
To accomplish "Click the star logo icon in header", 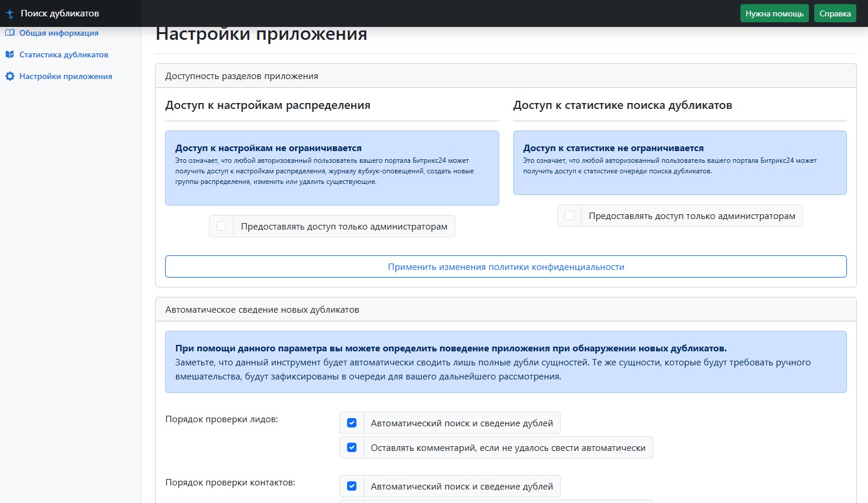I will pos(10,13).
